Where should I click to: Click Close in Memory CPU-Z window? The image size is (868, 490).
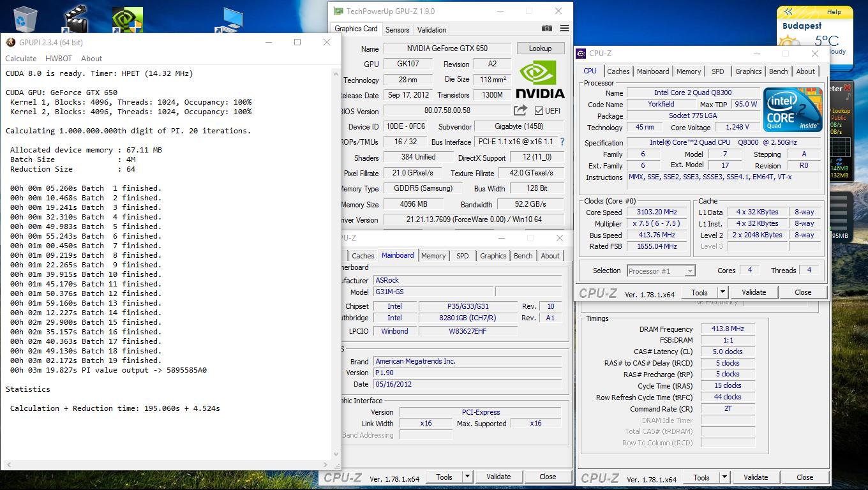805,477
